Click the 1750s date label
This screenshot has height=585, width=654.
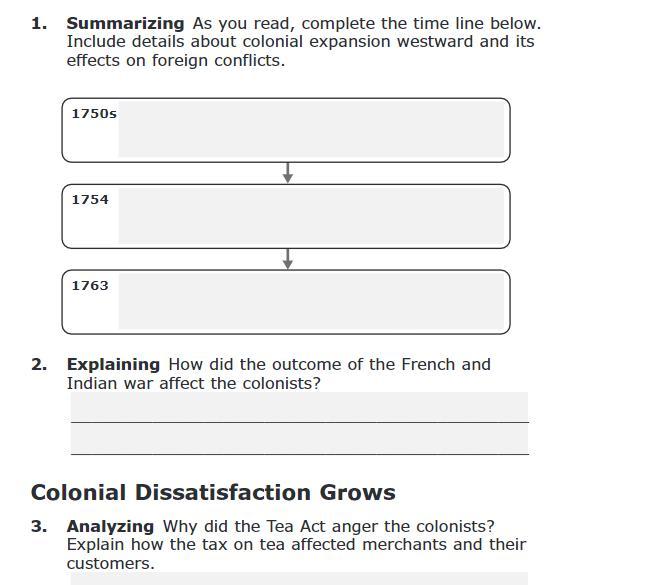[94, 114]
